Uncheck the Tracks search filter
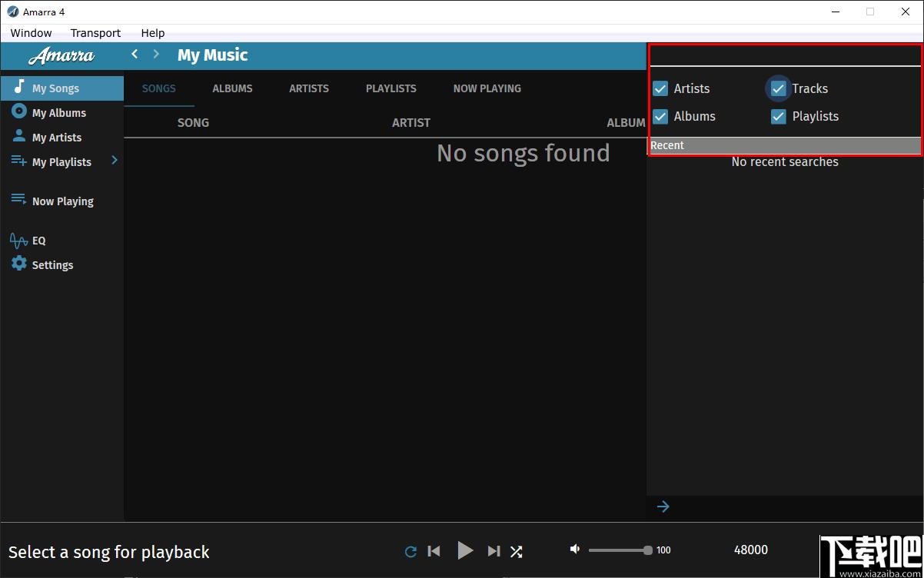Image resolution: width=924 pixels, height=578 pixels. click(779, 88)
